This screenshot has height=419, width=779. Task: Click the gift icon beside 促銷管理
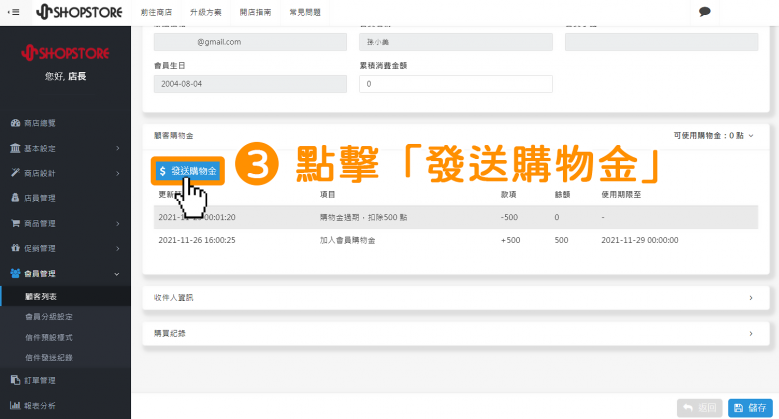tap(15, 248)
